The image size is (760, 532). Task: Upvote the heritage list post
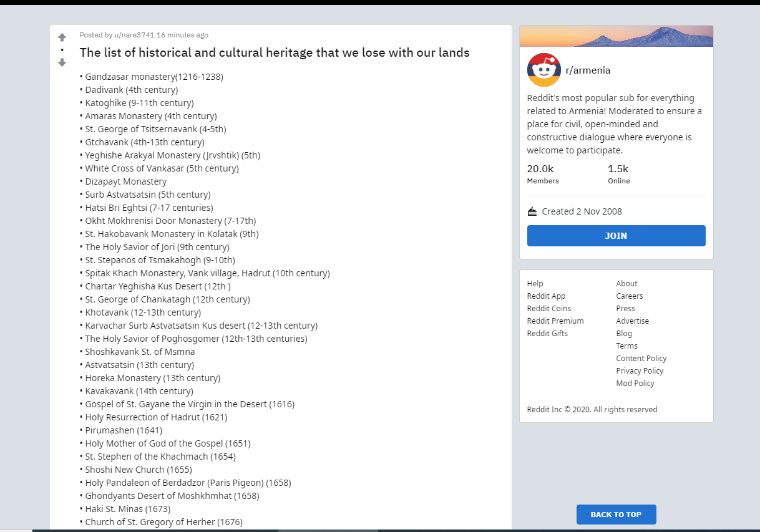point(62,37)
